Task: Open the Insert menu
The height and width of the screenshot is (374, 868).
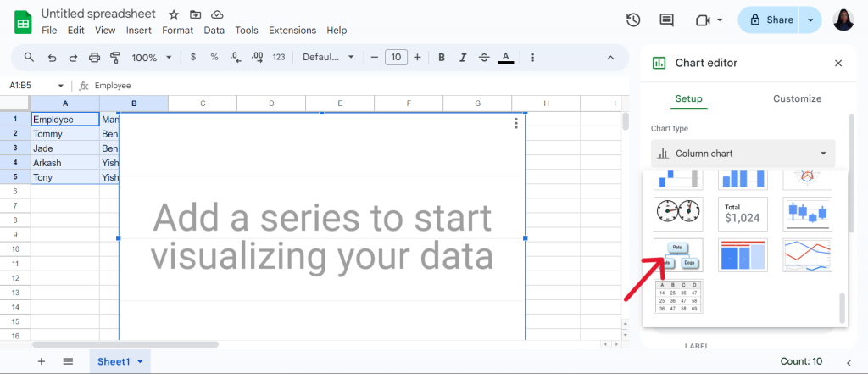Action: 138,31
